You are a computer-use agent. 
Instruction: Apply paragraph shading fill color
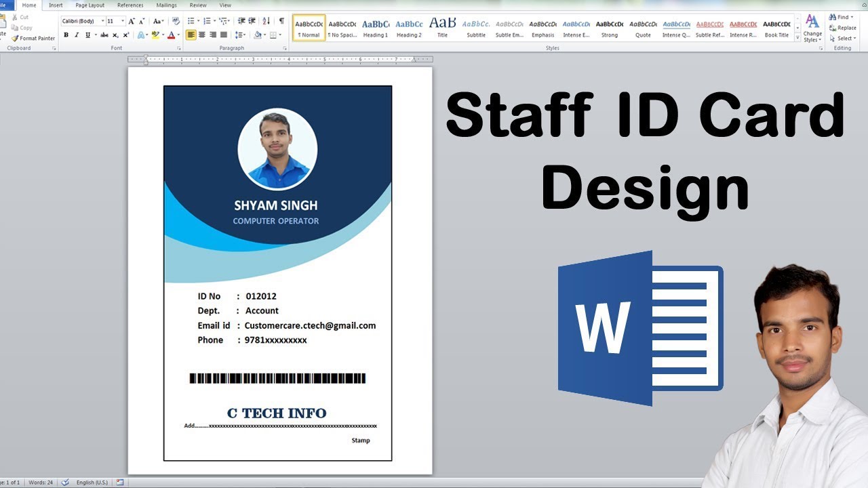(x=258, y=35)
